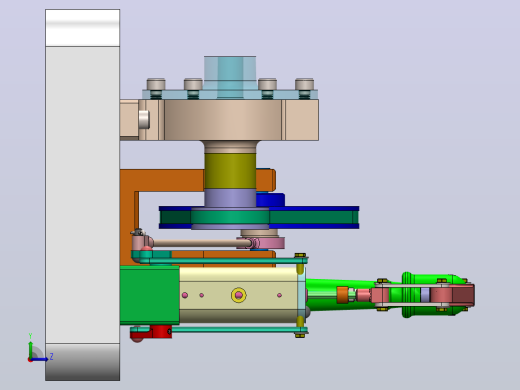Select the tall gray wall plate
The width and height of the screenshot is (520, 390).
(83, 195)
